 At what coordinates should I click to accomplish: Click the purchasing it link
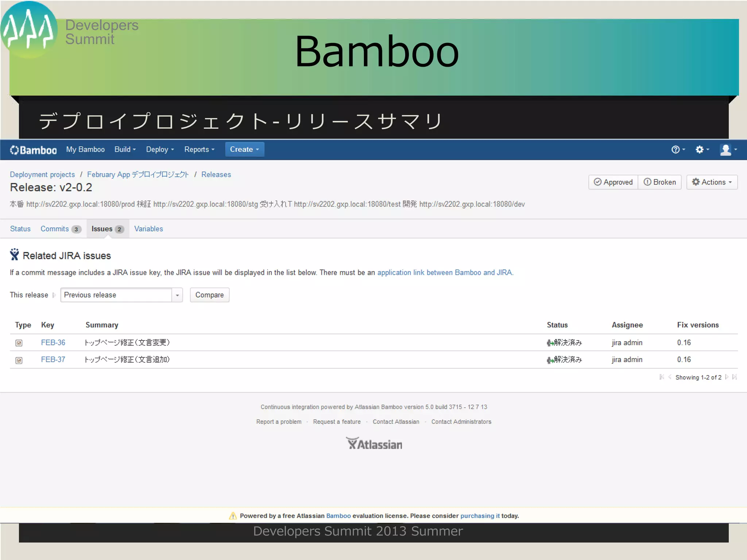coord(480,516)
